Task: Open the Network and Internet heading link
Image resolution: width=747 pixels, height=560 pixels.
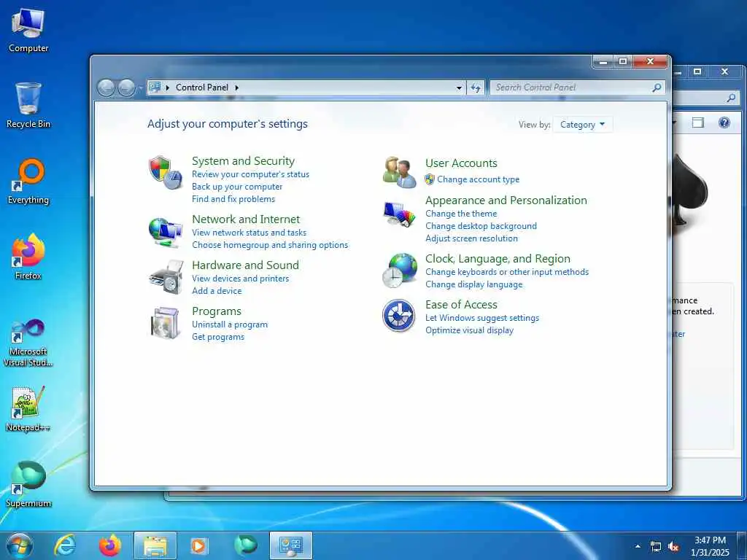Action: 246,219
